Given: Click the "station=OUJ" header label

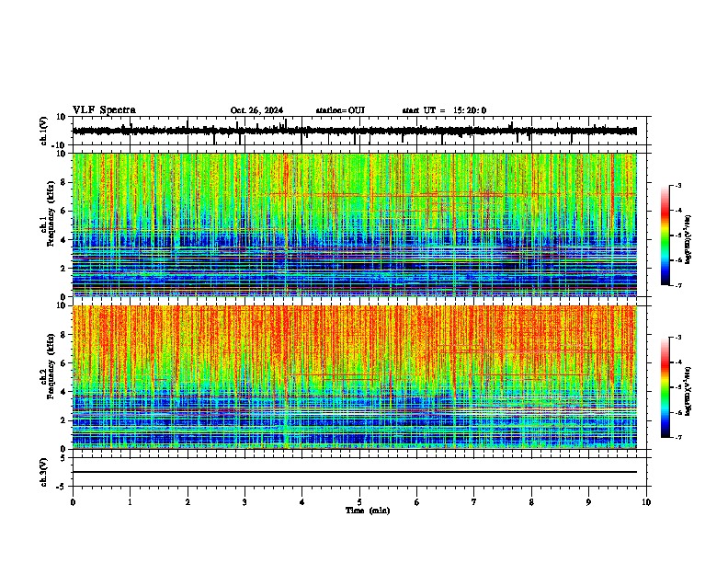Looking at the screenshot, I should click(x=340, y=110).
